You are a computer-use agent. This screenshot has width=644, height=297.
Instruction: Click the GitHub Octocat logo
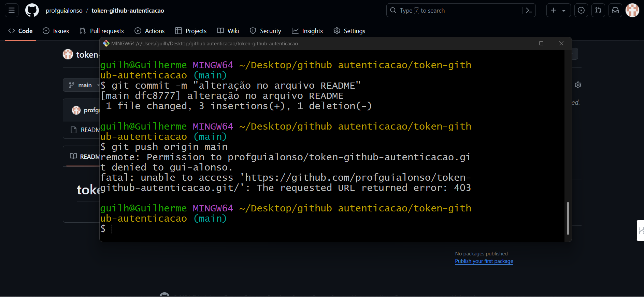32,10
